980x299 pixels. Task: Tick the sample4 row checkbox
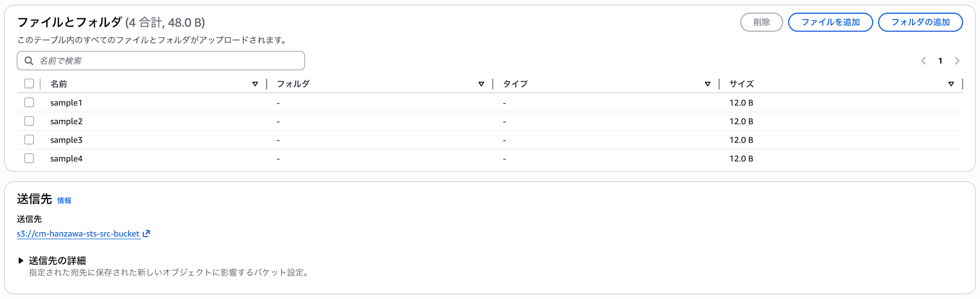coord(29,158)
